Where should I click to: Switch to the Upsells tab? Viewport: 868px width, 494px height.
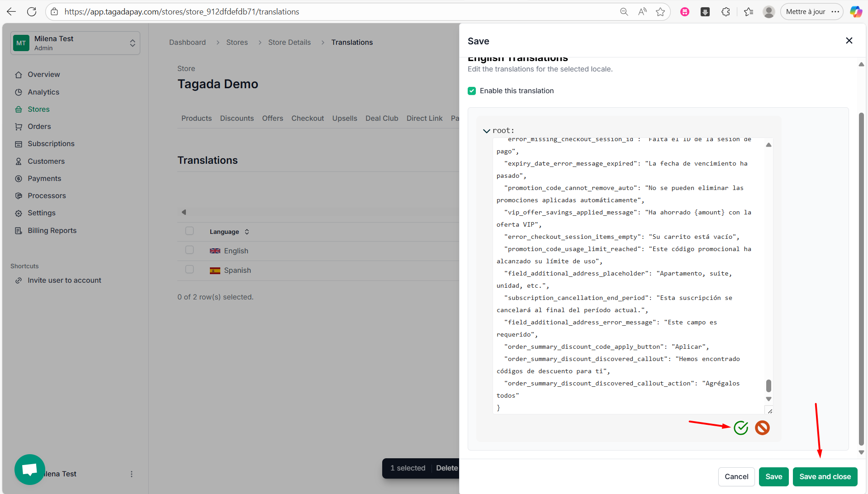click(x=344, y=118)
